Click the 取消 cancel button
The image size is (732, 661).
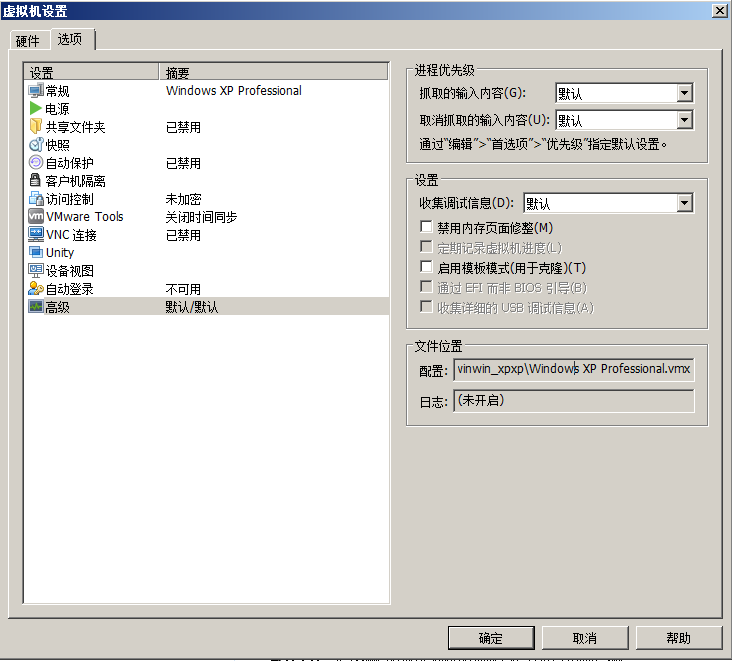tap(585, 638)
